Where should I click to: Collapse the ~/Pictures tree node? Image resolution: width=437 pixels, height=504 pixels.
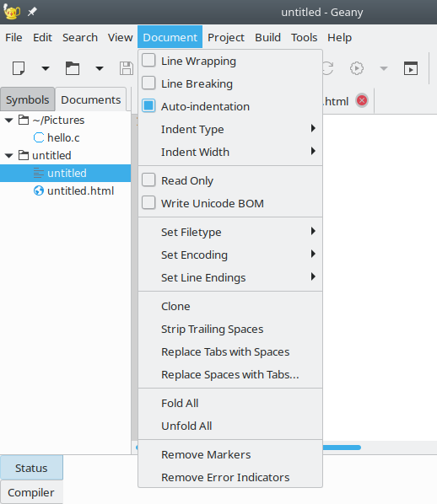click(9, 121)
